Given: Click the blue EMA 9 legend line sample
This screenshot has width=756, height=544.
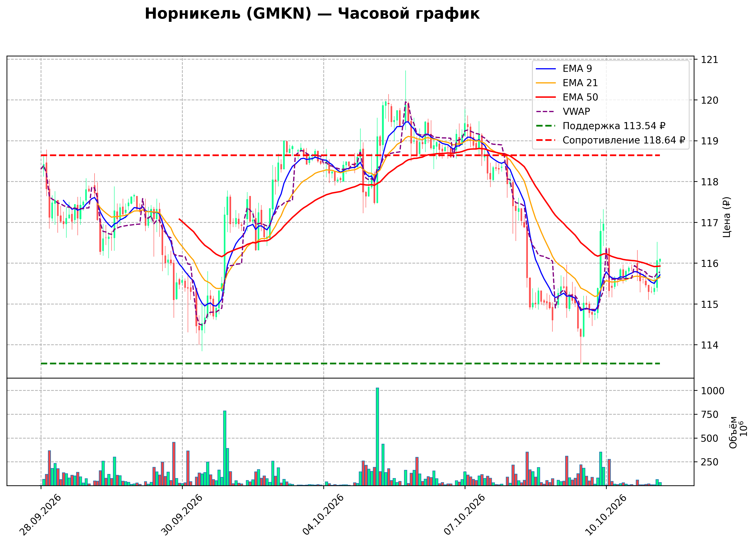Looking at the screenshot, I should 546,69.
